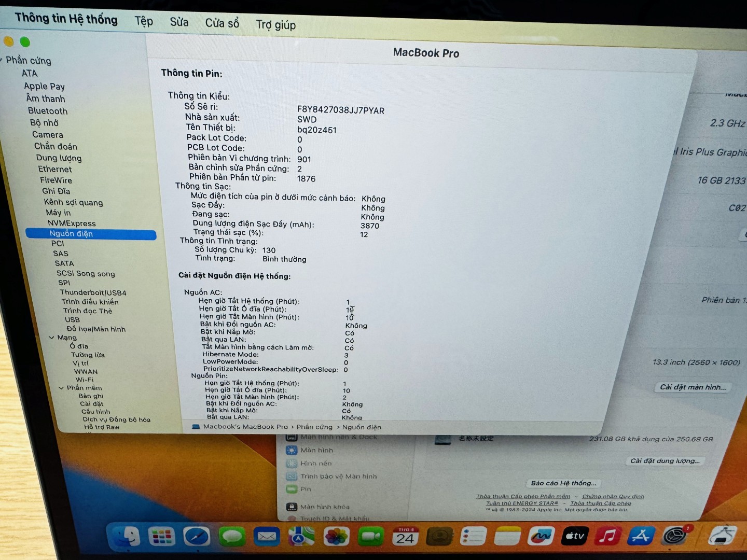Click the Báo cáo Hệ thống button

563,483
